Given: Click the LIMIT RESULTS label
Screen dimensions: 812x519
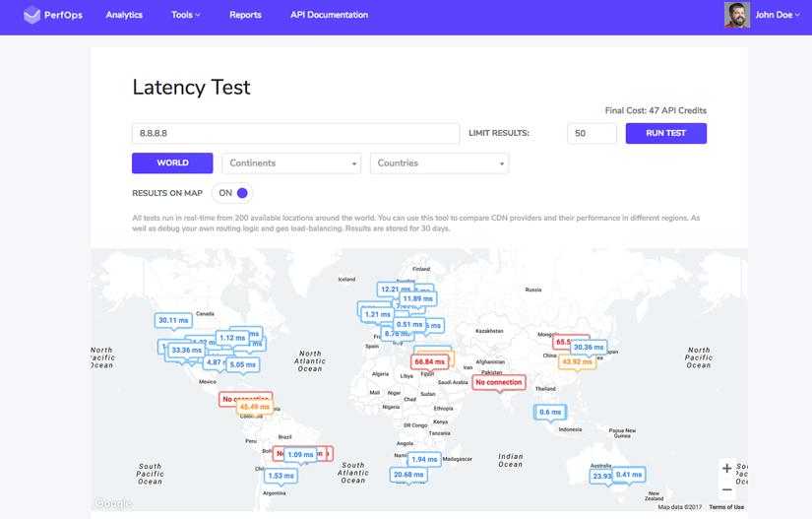Looking at the screenshot, I should (499, 133).
